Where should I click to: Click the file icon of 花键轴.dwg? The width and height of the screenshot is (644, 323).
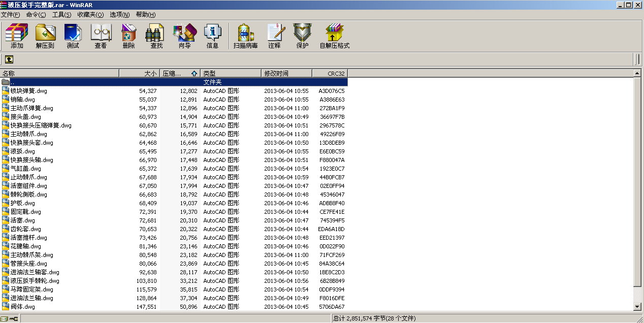[x=6, y=246]
